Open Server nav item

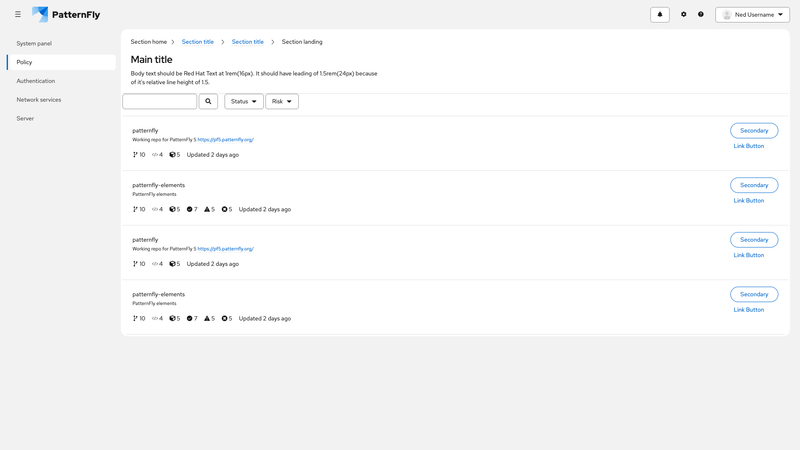pyautogui.click(x=25, y=118)
